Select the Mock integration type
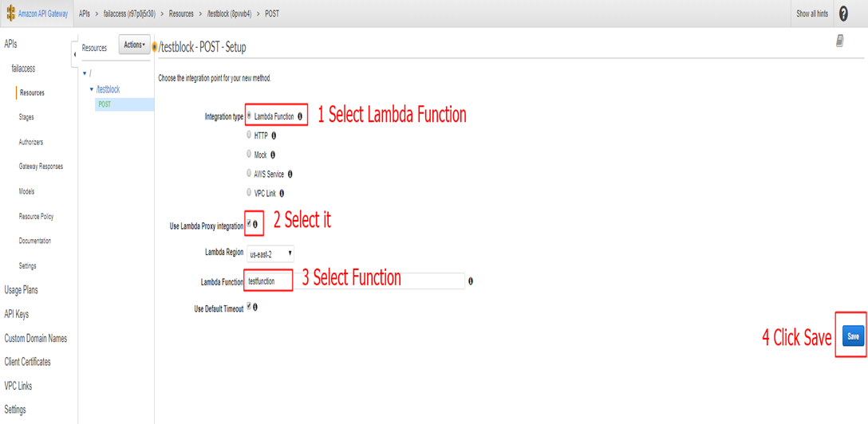Image resolution: width=868 pixels, height=424 pixels. (x=249, y=155)
